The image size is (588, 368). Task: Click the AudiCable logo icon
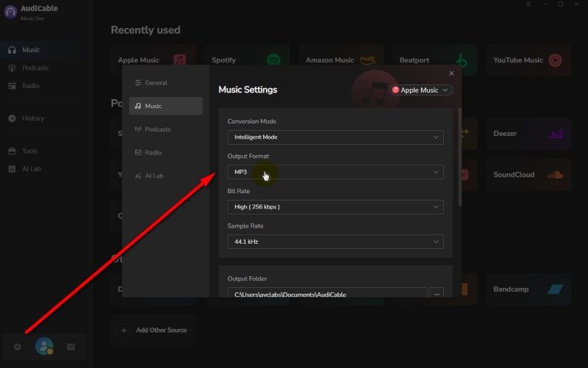pos(10,12)
